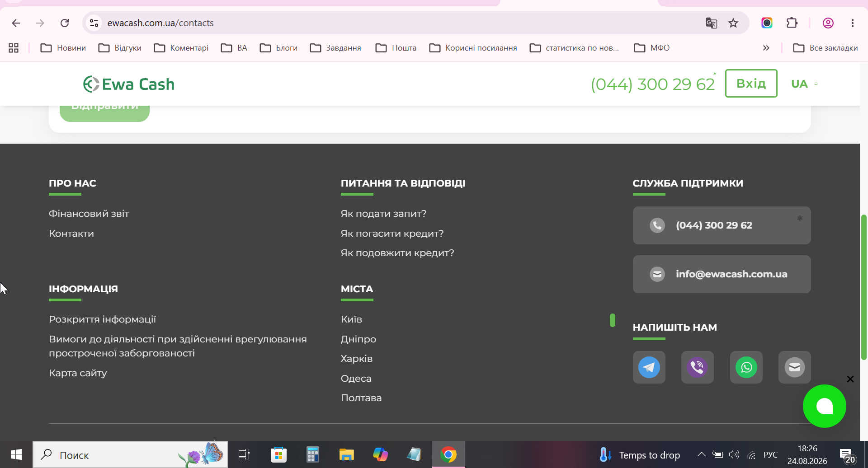Open WhatsApp messenger icon in footer
Image resolution: width=868 pixels, height=468 pixels.
pos(746,367)
